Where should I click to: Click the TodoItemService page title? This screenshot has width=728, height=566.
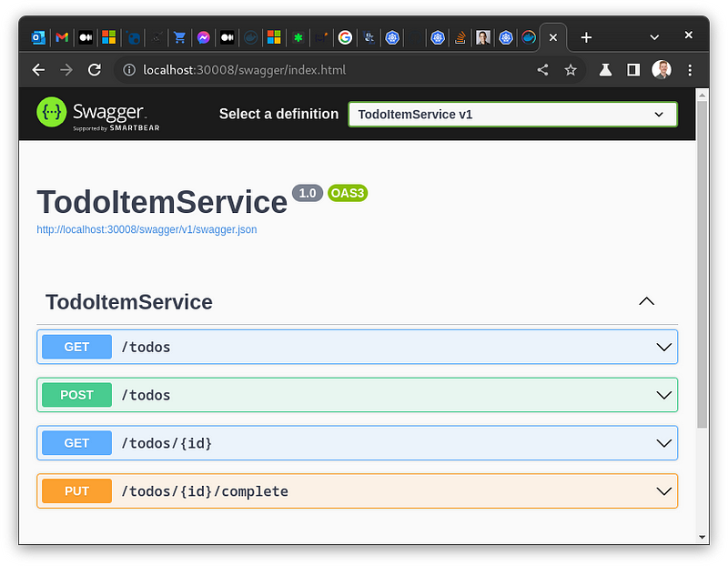tap(162, 202)
